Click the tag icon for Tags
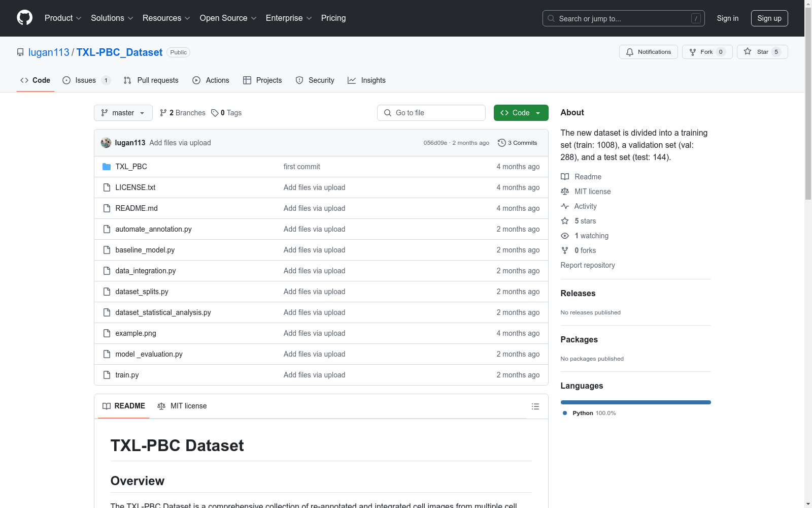The image size is (812, 508). click(x=215, y=113)
